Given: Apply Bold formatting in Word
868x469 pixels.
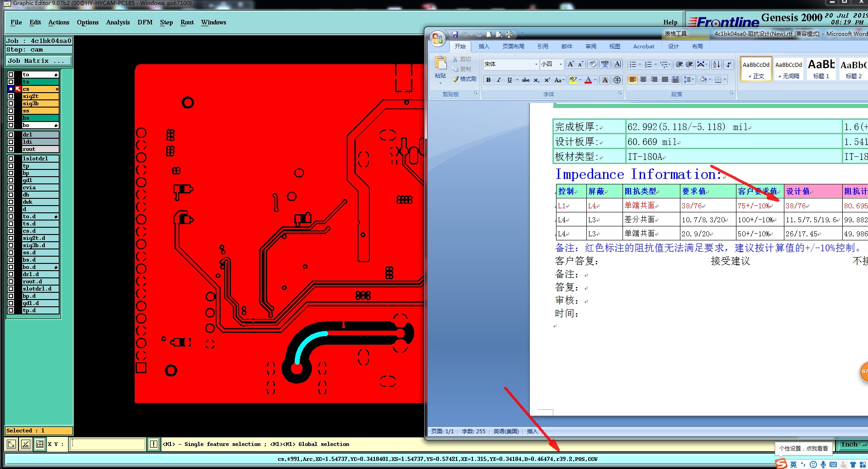Looking at the screenshot, I should (x=488, y=80).
